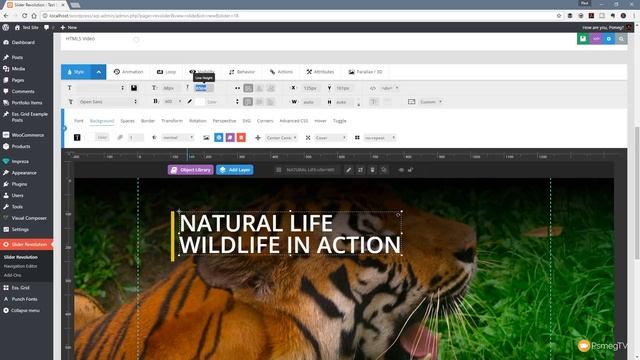Click the Font sub-tab
The width and height of the screenshot is (640, 360).
point(79,121)
